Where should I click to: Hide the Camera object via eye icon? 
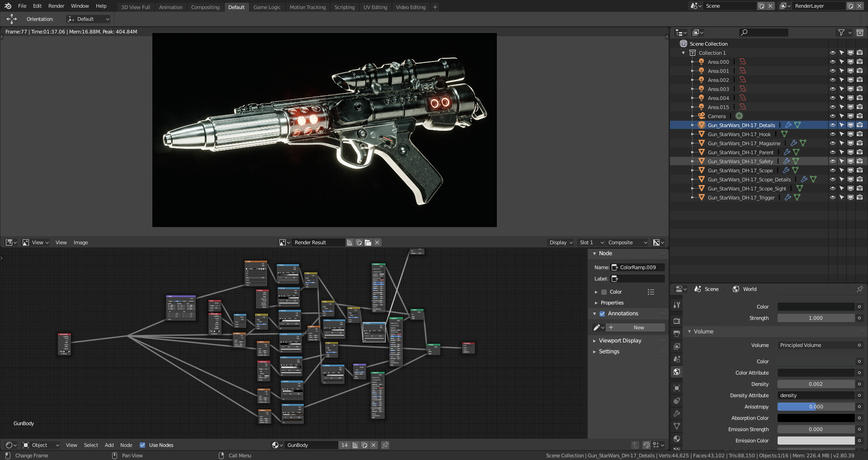tap(832, 116)
